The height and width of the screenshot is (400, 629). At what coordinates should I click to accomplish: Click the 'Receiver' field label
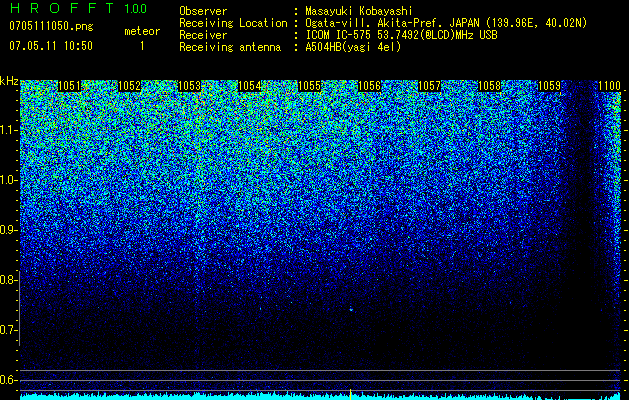(203, 35)
